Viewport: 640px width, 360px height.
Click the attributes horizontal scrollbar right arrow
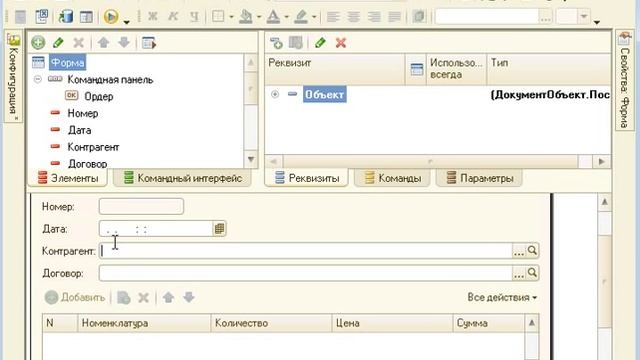click(x=602, y=161)
